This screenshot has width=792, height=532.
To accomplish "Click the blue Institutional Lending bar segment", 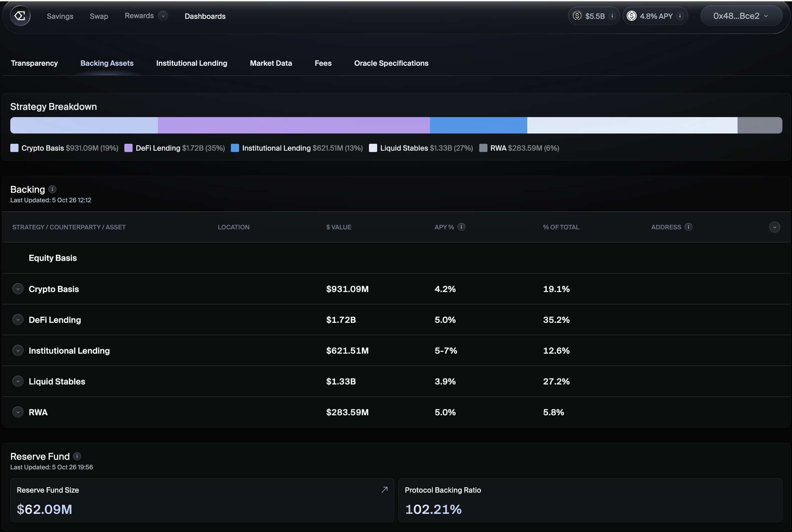I will 479,125.
